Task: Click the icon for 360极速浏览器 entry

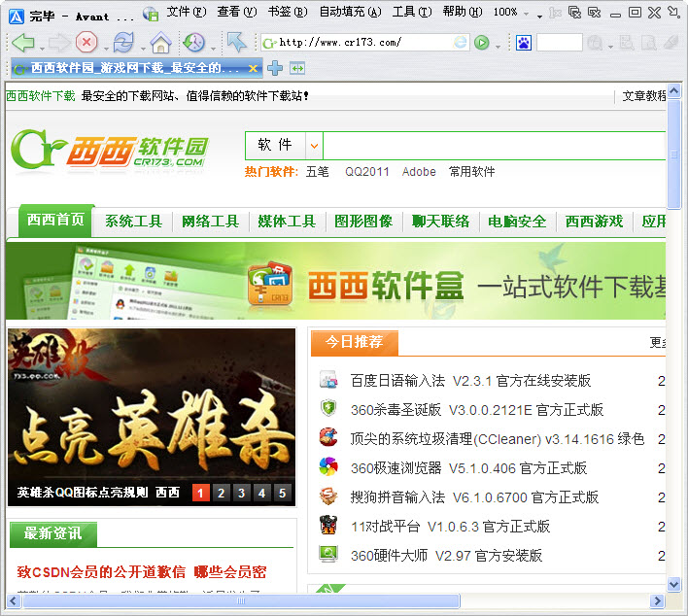Action: (x=328, y=466)
